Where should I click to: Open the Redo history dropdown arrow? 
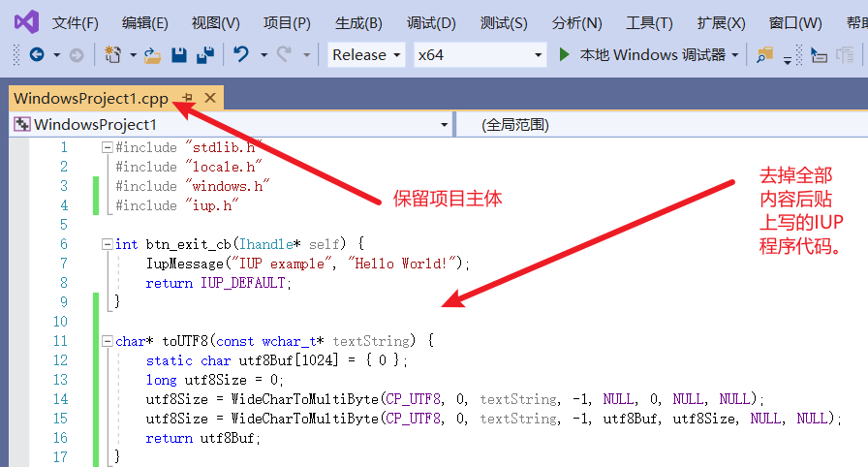click(x=307, y=55)
